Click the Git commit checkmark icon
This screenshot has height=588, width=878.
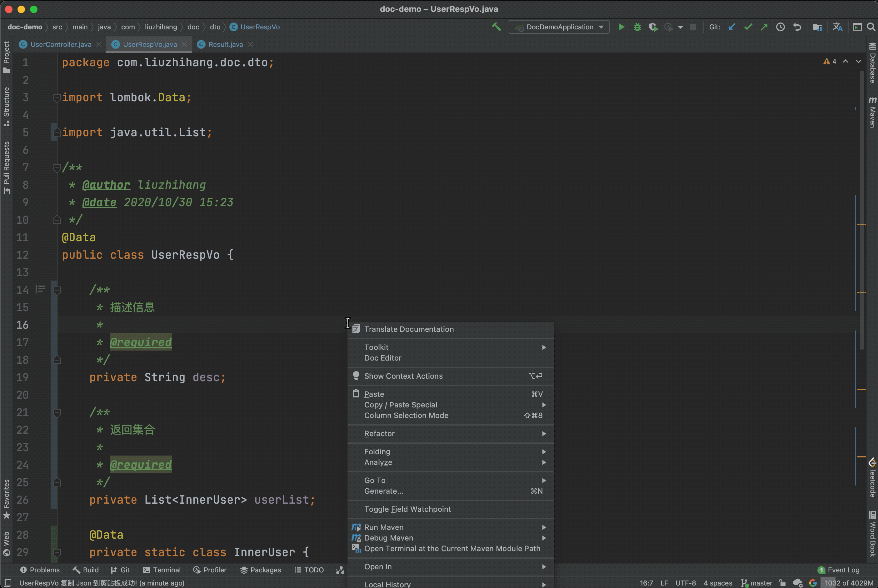(x=748, y=27)
